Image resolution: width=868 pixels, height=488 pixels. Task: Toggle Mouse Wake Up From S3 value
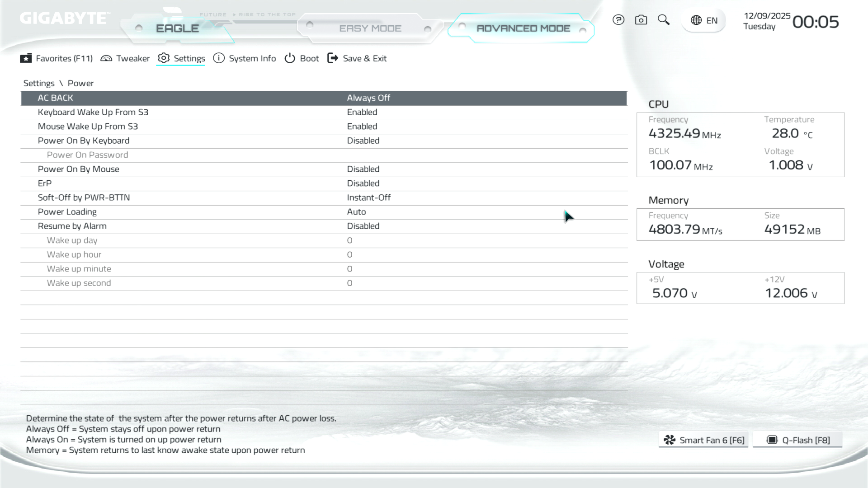(362, 127)
